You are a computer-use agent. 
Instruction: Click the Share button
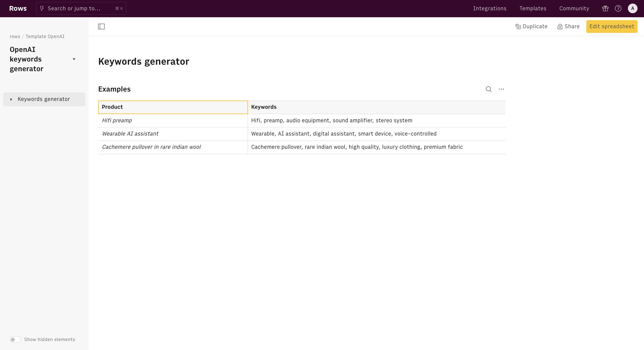(x=568, y=27)
